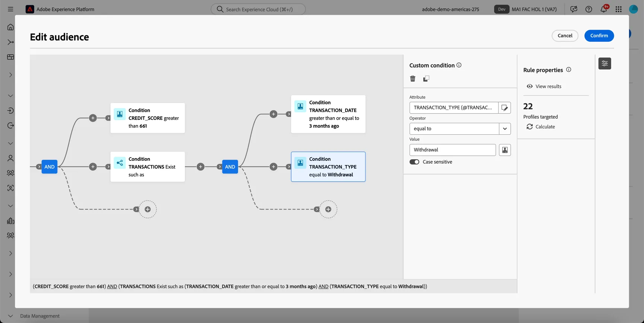Open the Dev sandbox selector

[x=502, y=9]
